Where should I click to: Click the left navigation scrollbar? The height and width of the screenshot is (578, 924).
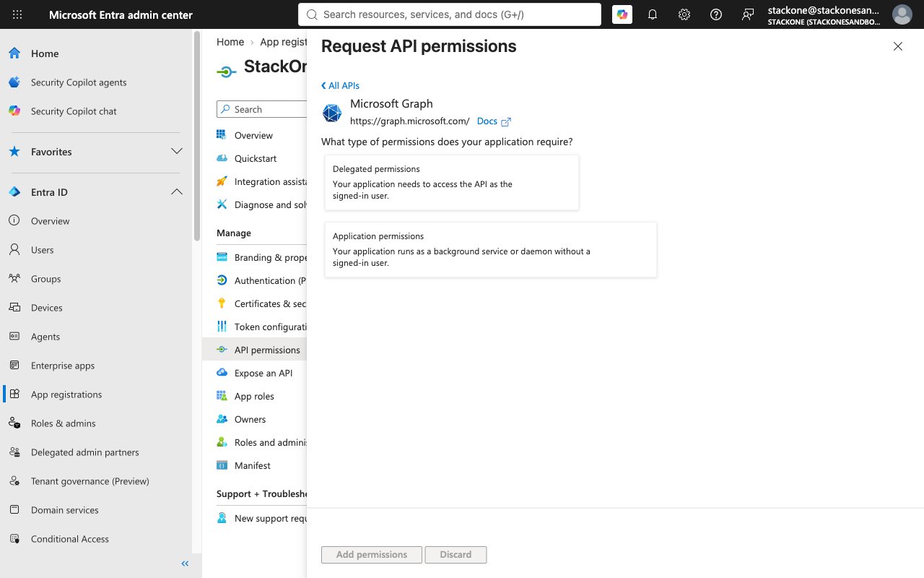(x=197, y=137)
